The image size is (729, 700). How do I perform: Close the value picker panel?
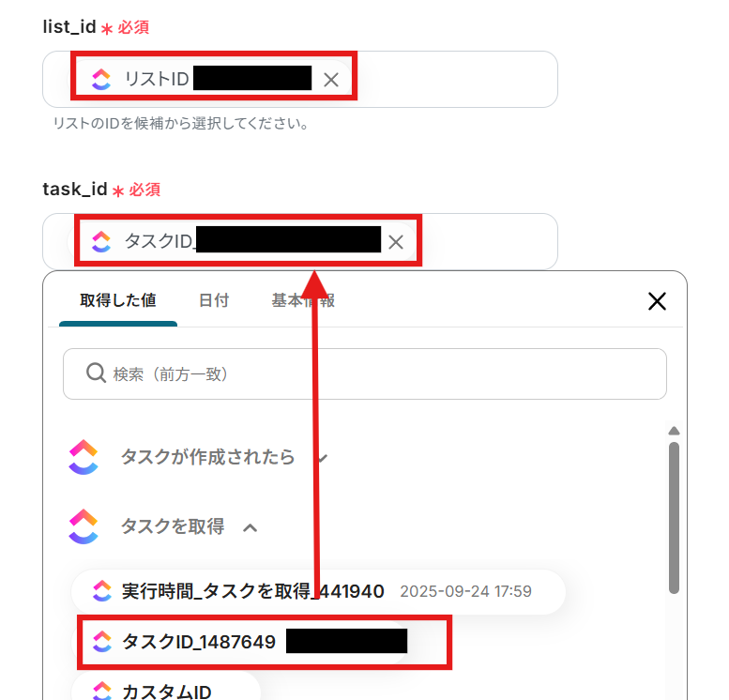(x=657, y=301)
